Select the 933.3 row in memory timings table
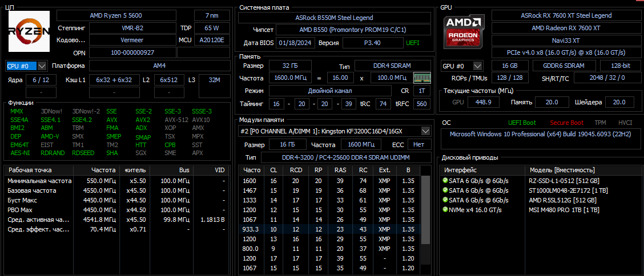This screenshot has width=644, height=276. tap(330, 229)
